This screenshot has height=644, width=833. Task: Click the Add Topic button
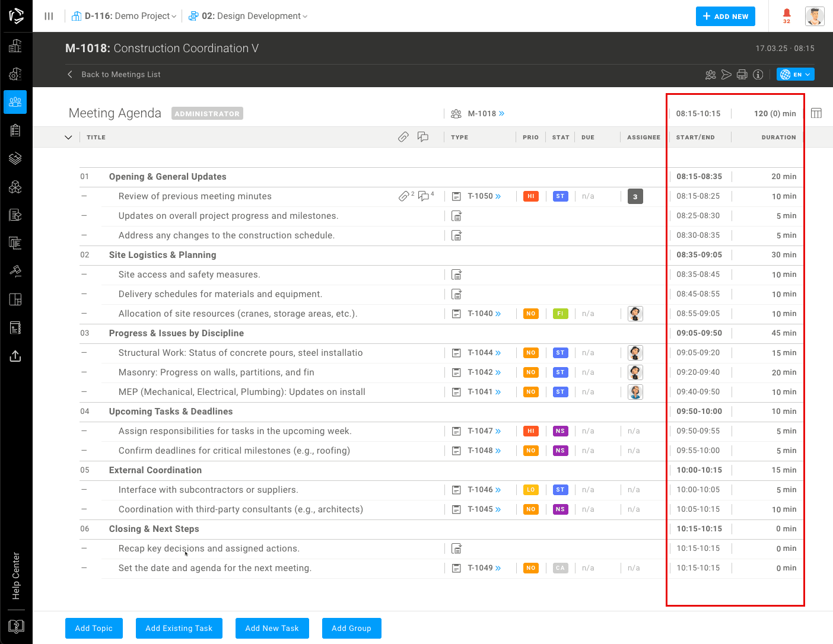point(94,628)
